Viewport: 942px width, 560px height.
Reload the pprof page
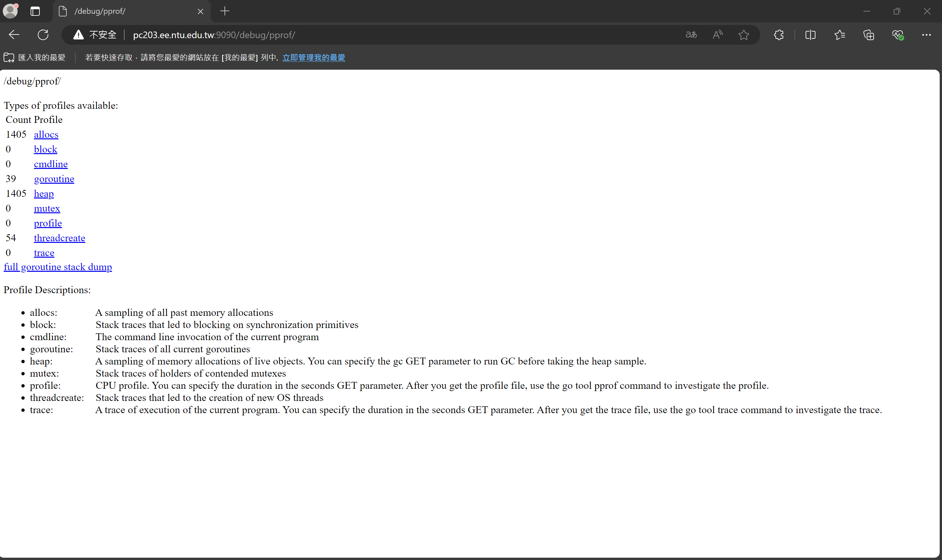click(43, 35)
